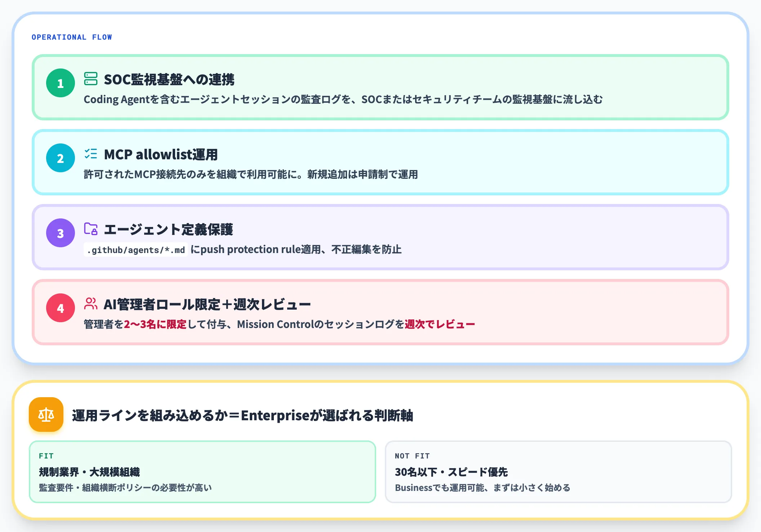Click the .github/agents/*.md code snippet
Screen dimensions: 761x532
point(136,250)
